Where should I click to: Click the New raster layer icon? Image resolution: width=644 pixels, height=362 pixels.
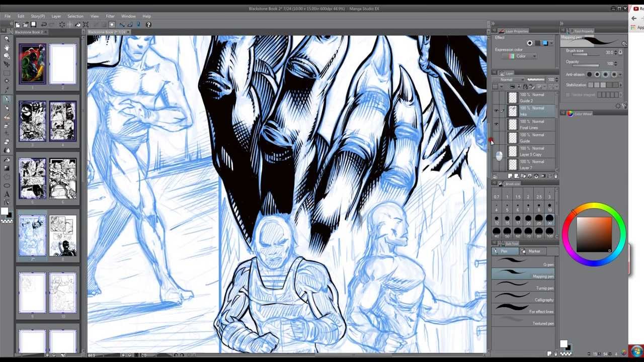pos(510,176)
